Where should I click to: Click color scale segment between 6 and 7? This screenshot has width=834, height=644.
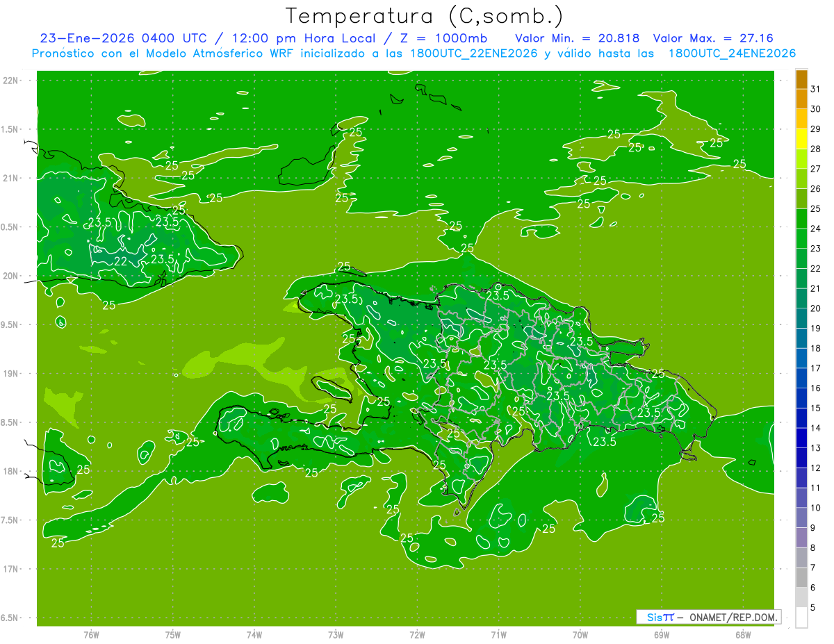801,577
